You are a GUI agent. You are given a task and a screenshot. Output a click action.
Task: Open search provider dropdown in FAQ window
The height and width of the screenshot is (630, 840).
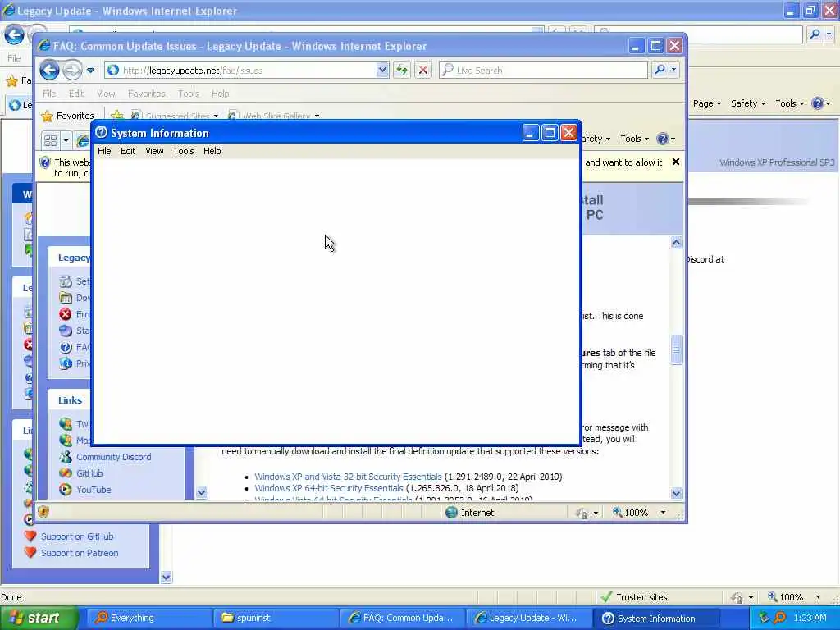point(673,70)
